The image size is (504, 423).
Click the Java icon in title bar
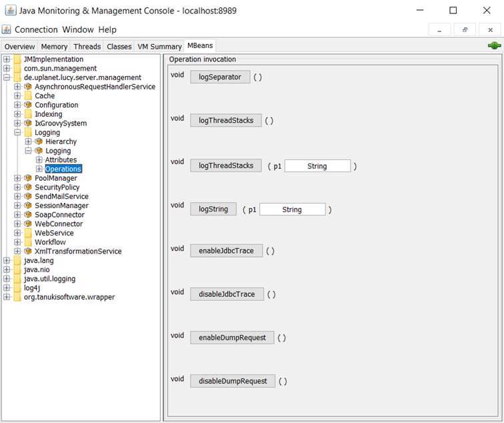click(9, 11)
